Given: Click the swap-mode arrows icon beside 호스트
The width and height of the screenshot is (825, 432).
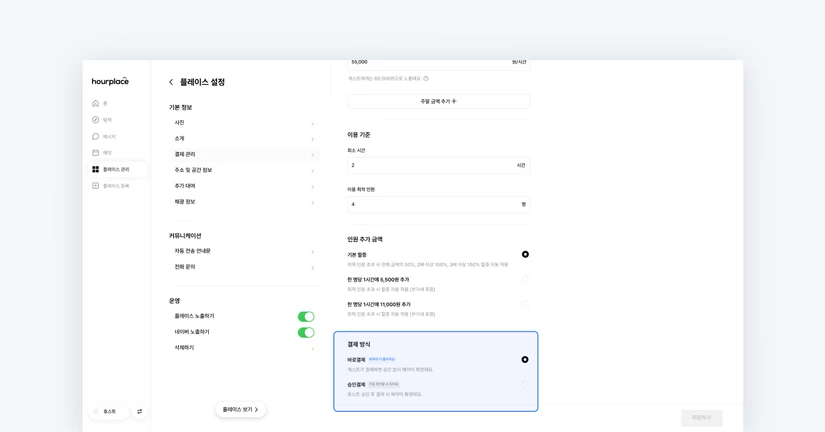Looking at the screenshot, I should pyautogui.click(x=139, y=411).
